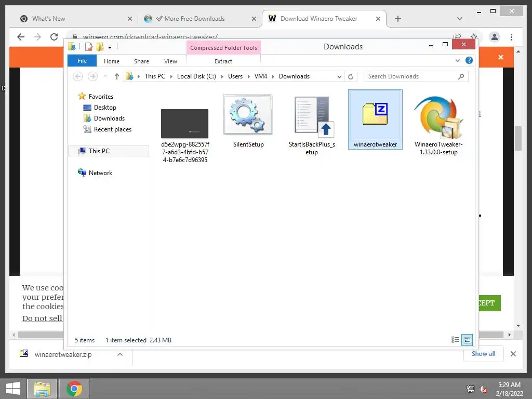The image size is (532, 399).
Task: Close the Chrome downloads bar
Action: [x=513, y=354]
